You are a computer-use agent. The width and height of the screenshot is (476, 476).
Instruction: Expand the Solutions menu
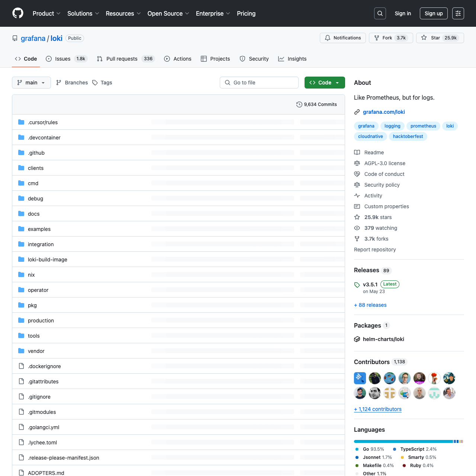(83, 13)
